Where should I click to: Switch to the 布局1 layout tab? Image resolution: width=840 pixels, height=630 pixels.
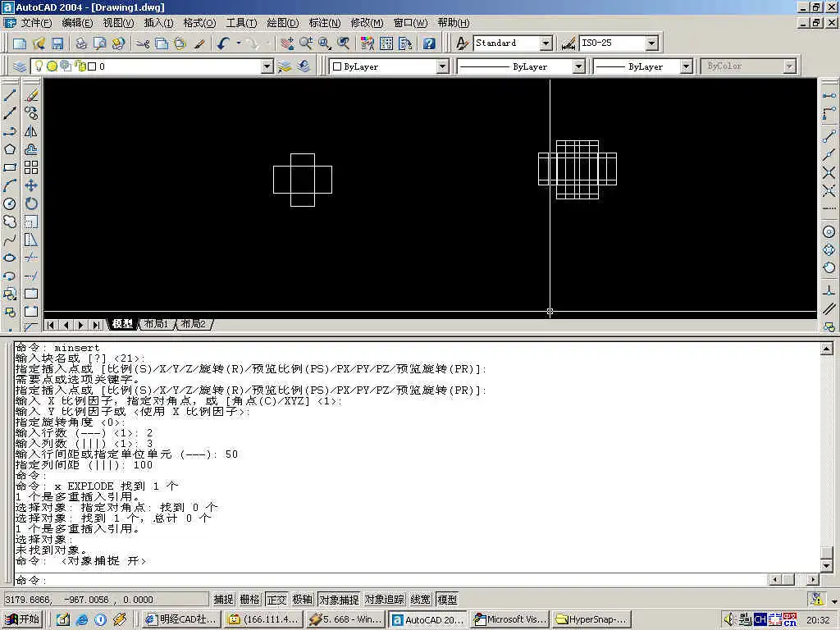157,324
